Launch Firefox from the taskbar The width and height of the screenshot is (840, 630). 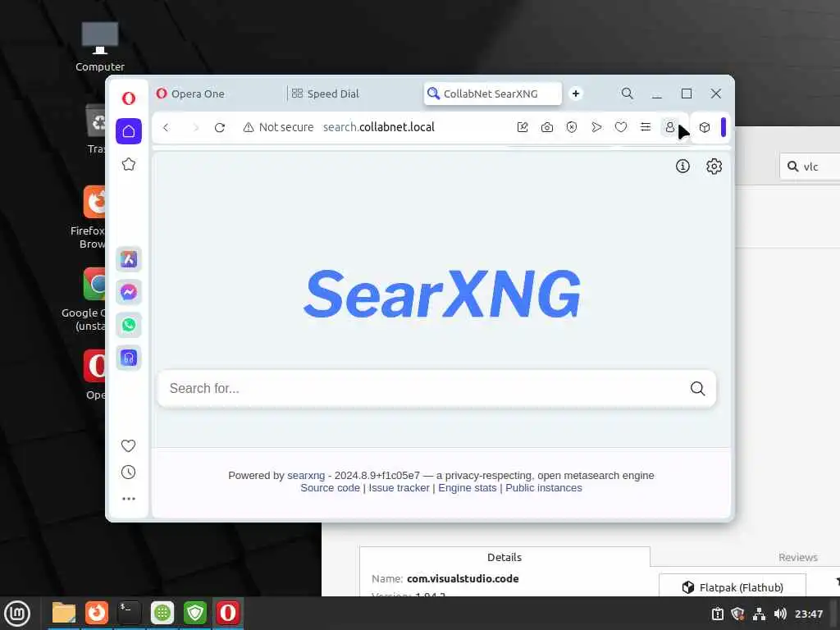(97, 614)
